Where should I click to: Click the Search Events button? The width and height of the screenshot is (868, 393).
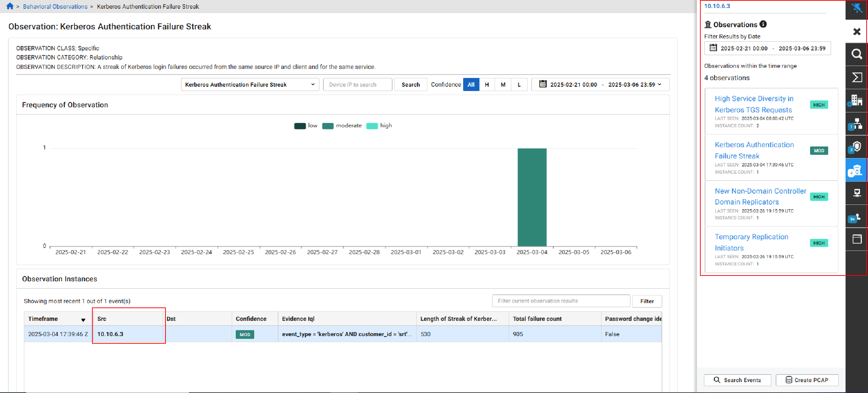coord(737,380)
